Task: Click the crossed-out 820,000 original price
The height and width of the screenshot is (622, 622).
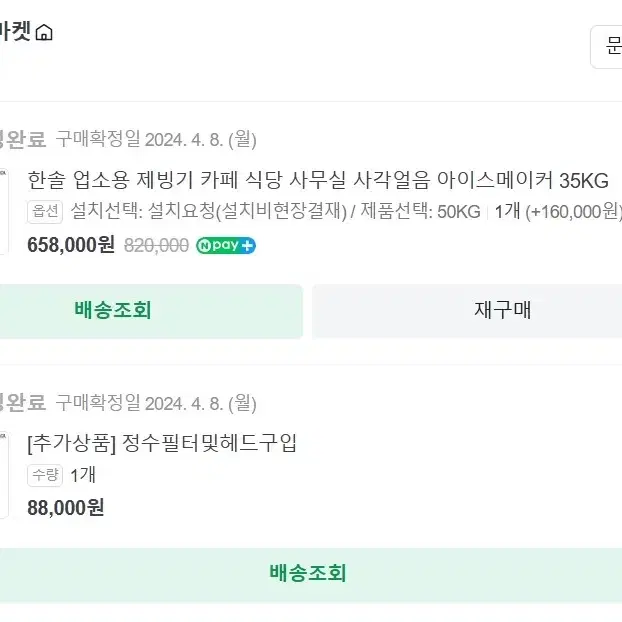Action: pos(156,245)
